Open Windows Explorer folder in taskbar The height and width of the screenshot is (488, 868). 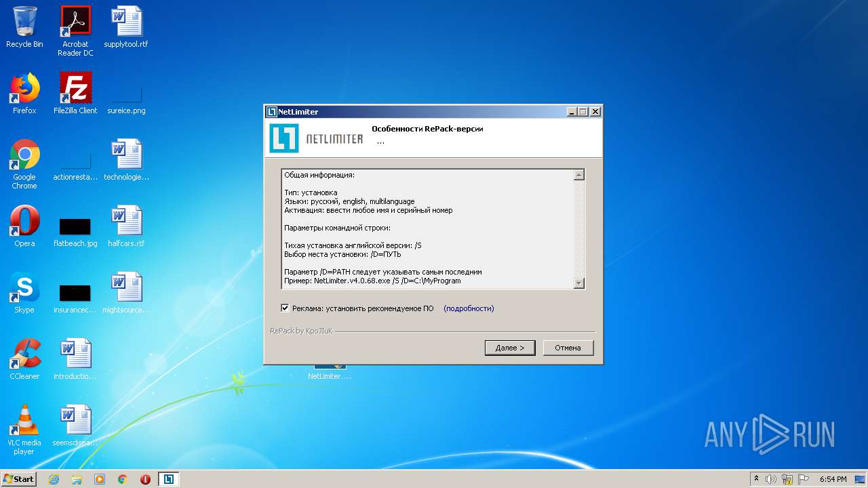pos(77,479)
